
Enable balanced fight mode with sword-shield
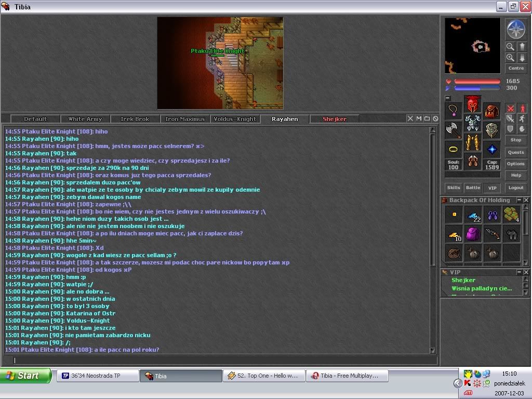[x=510, y=118]
